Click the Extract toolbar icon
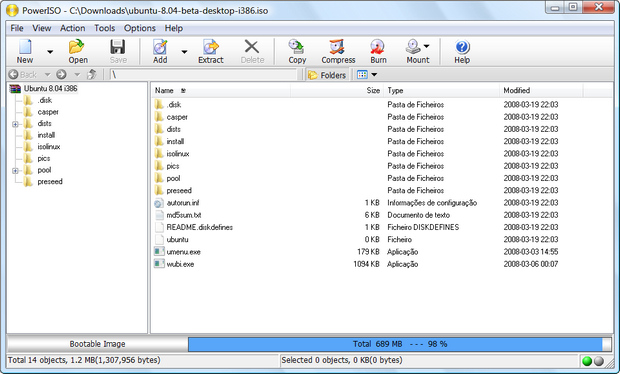620x374 pixels. pos(211,47)
